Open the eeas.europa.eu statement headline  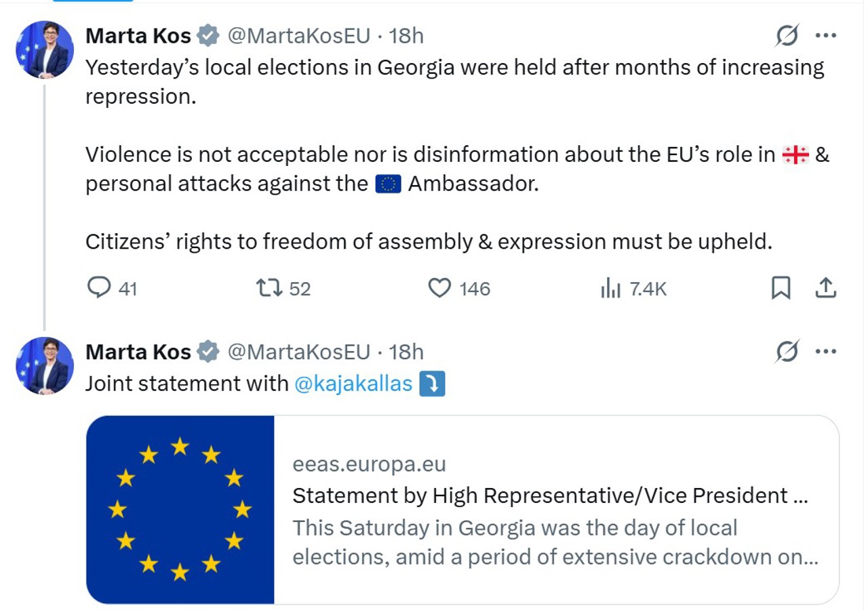[x=549, y=495]
